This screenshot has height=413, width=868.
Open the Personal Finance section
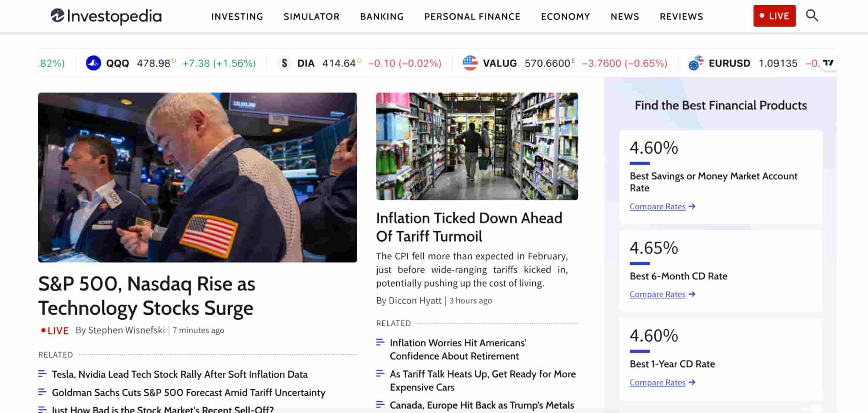(x=472, y=17)
